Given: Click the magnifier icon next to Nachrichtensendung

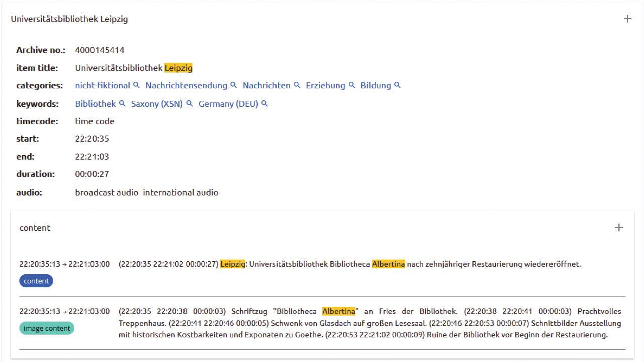Looking at the screenshot, I should 233,85.
